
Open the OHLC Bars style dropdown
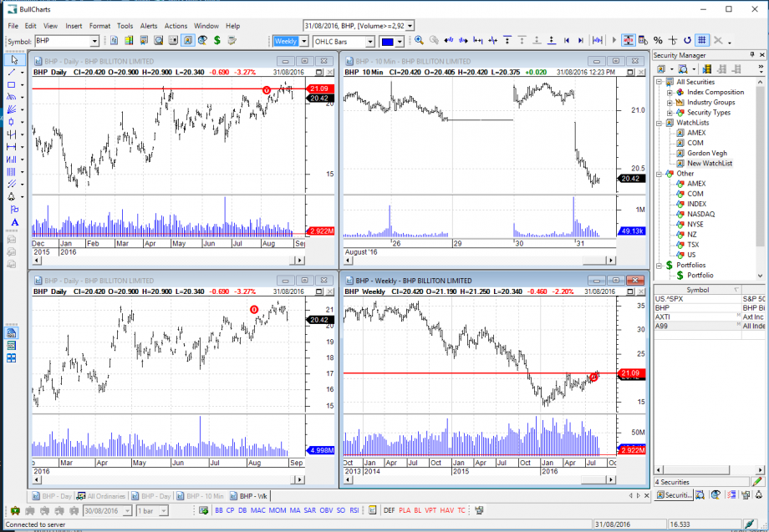[x=370, y=40]
